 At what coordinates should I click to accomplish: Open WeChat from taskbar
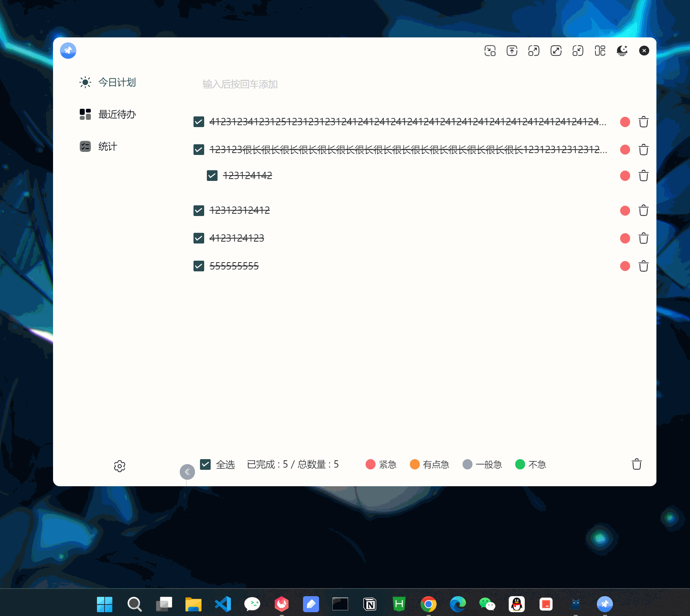click(x=487, y=604)
